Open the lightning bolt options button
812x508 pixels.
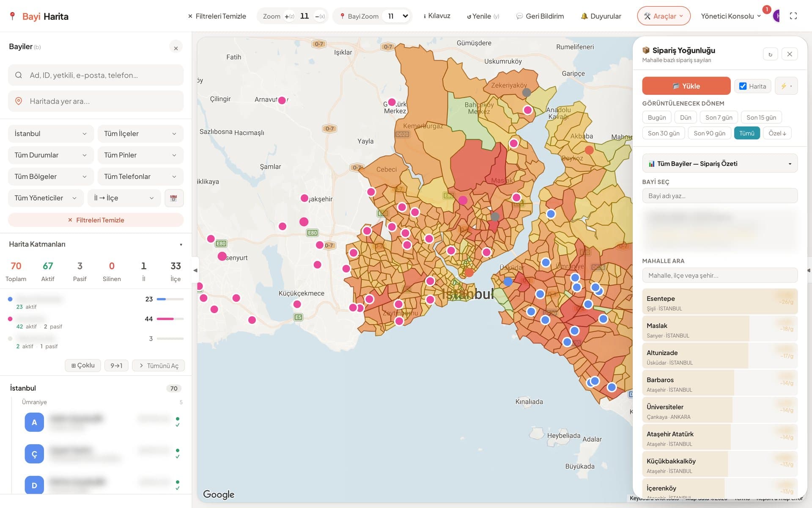[786, 86]
